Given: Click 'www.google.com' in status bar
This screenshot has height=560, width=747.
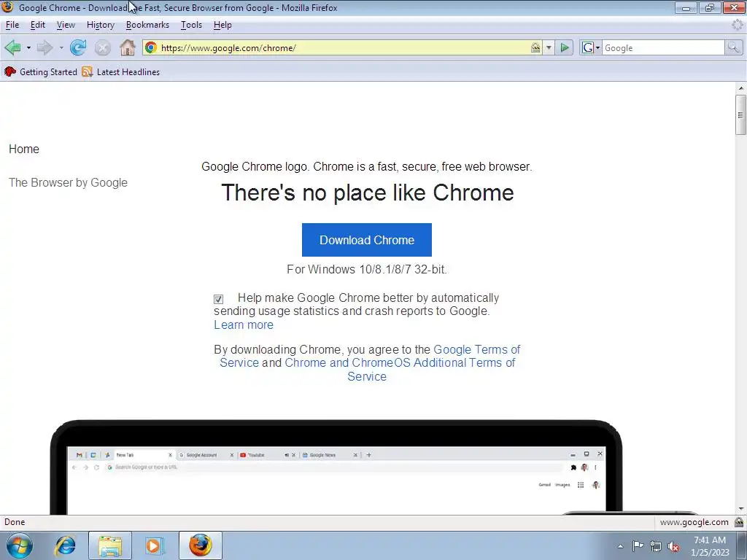Looking at the screenshot, I should coord(694,522).
